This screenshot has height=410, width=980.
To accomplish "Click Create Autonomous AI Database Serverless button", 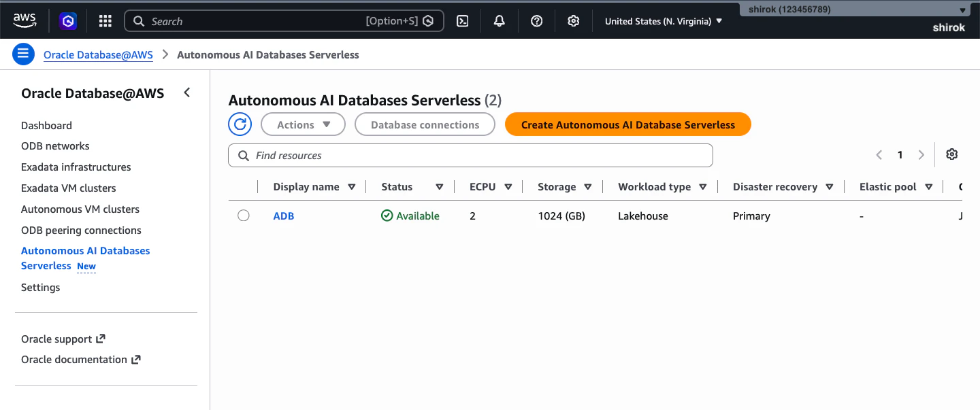I will tap(628, 124).
